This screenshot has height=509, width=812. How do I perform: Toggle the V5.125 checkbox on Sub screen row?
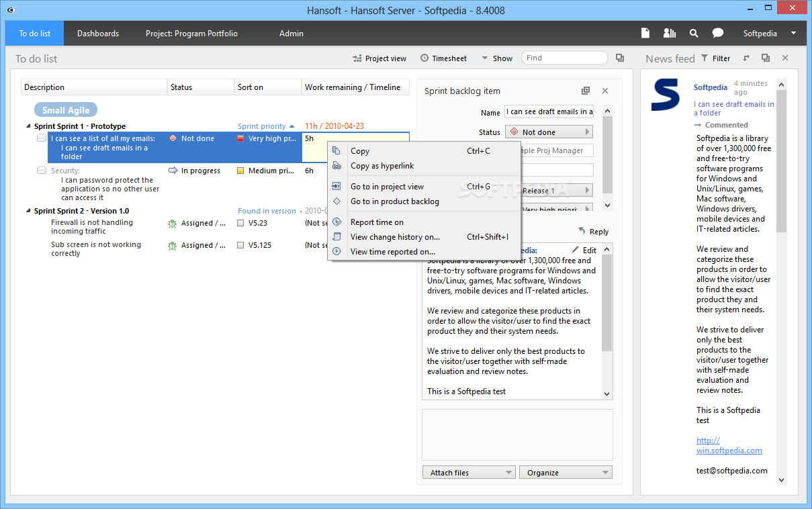click(x=240, y=245)
